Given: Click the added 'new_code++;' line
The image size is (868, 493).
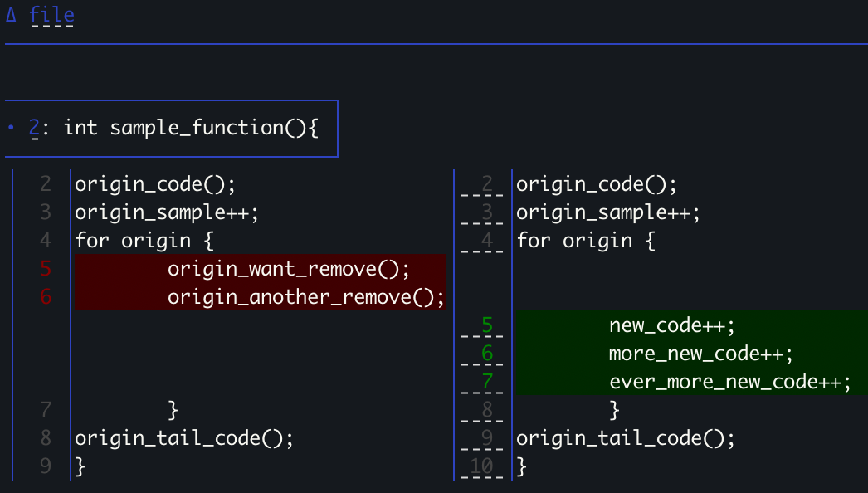Looking at the screenshot, I should (x=672, y=325).
